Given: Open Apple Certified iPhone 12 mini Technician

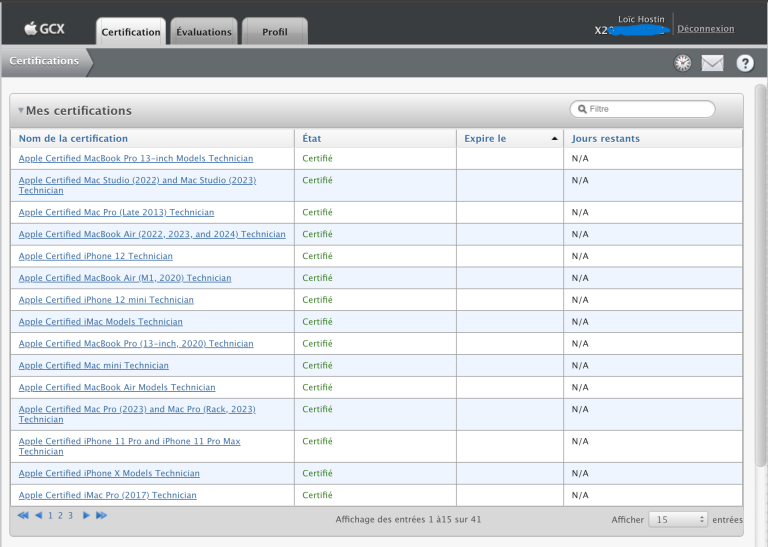Looking at the screenshot, I should pos(106,300).
